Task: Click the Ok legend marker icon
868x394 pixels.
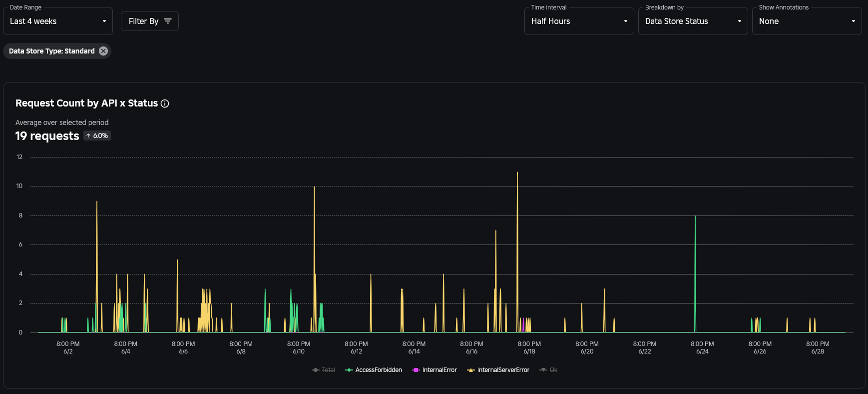Action: 543,370
